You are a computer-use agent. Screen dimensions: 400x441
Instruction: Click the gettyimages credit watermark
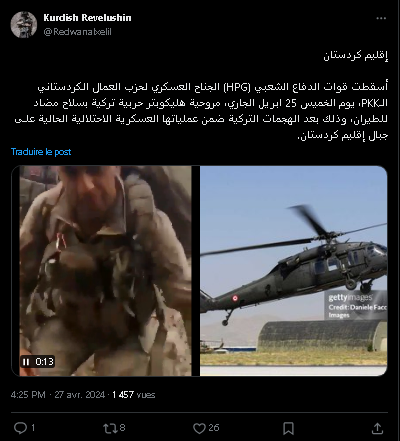356,307
